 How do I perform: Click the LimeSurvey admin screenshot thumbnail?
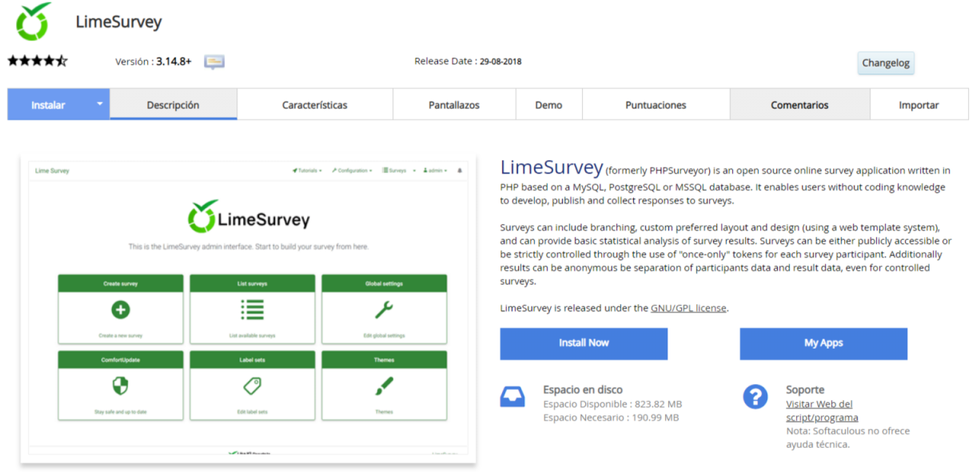click(x=249, y=309)
